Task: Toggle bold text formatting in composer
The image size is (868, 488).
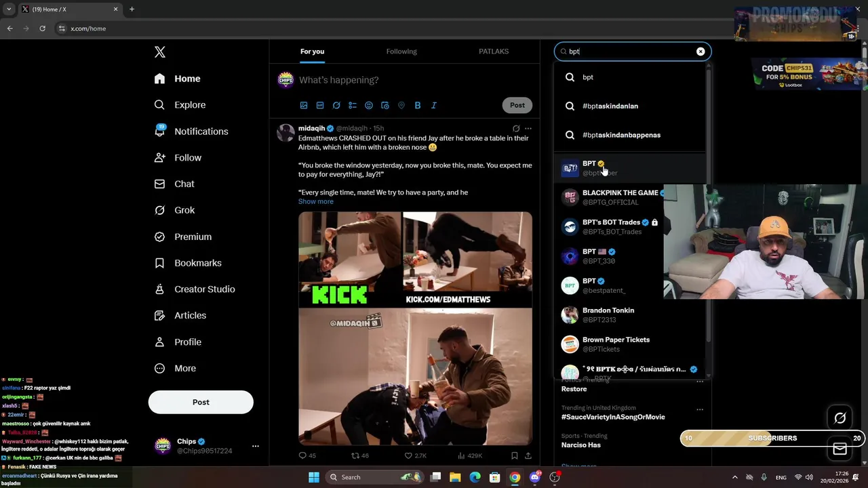Action: [418, 105]
